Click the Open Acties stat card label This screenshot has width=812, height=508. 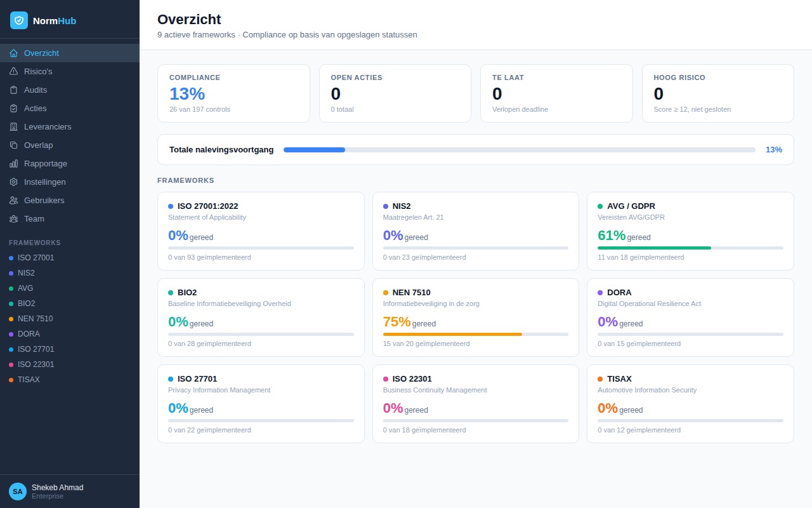(x=357, y=77)
